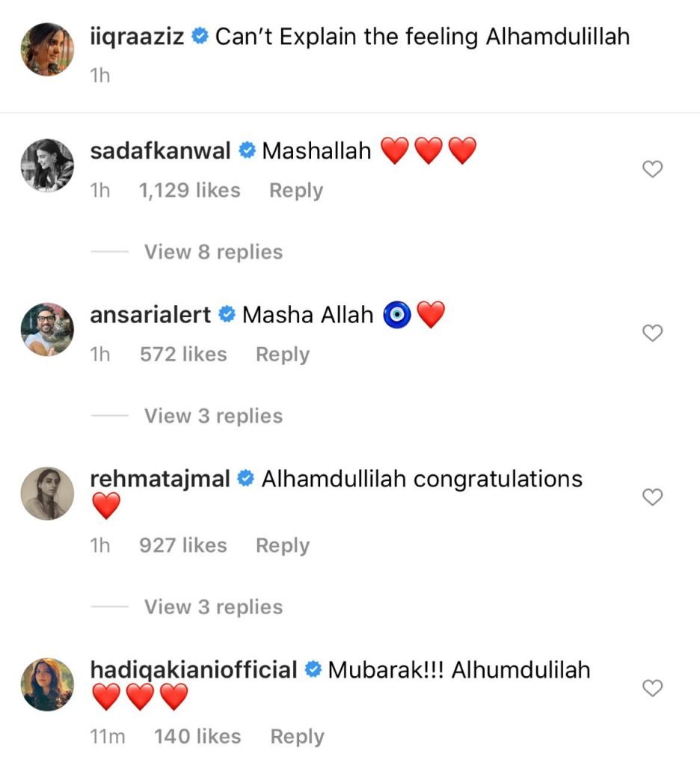Screen dimensions: 700x766
Task: Open iiqraaziz profile picture
Action: [47, 49]
